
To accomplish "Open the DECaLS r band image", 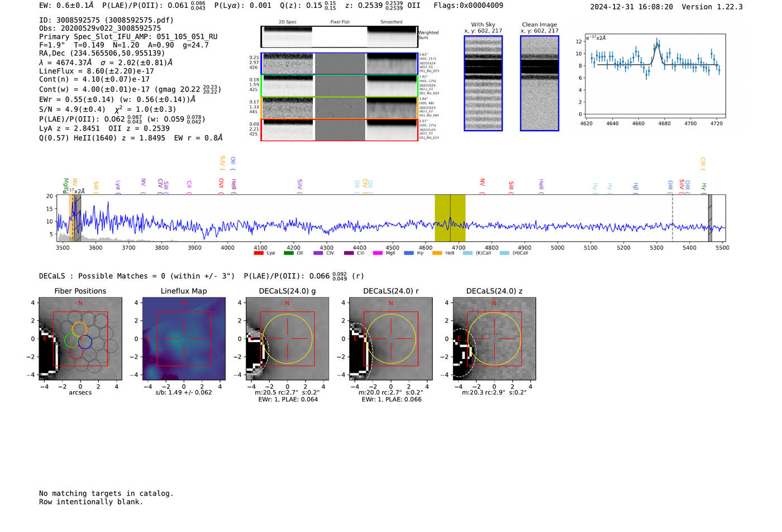I will tap(390, 339).
